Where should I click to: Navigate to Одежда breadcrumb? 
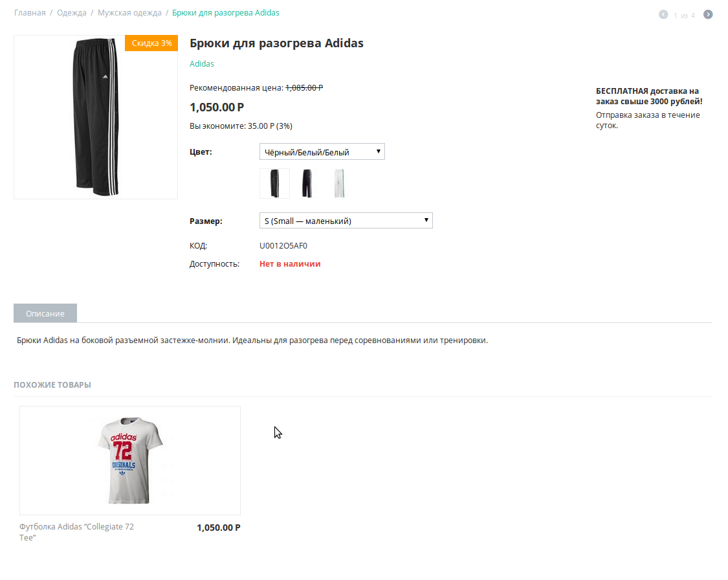pos(71,12)
